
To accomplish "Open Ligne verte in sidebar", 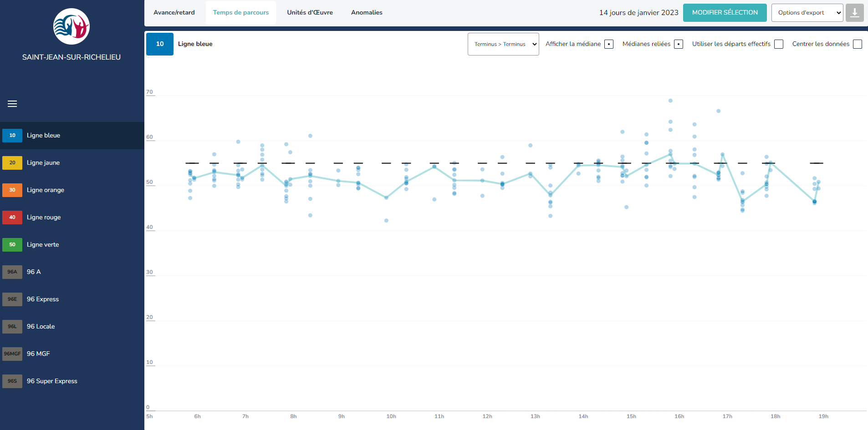I will (72, 245).
